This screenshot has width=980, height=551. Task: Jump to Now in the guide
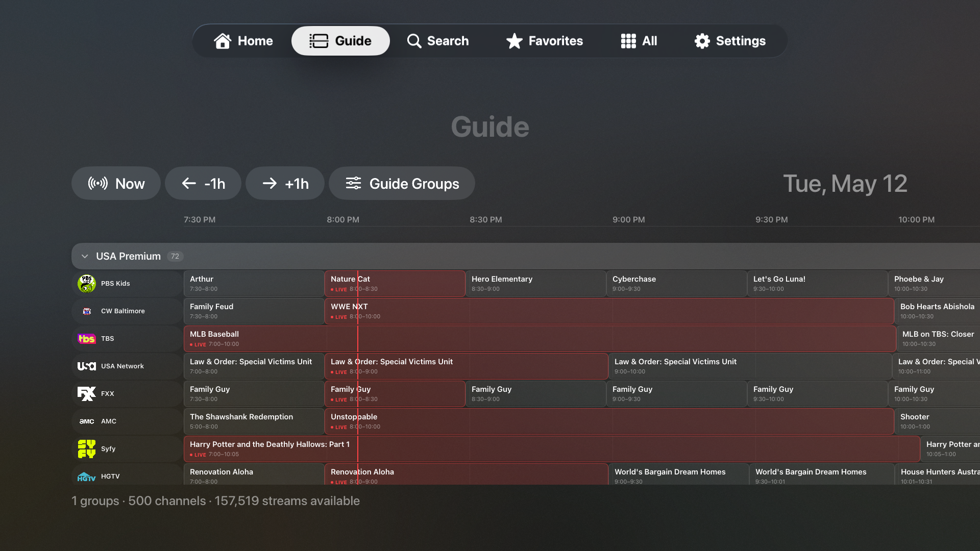click(x=116, y=183)
